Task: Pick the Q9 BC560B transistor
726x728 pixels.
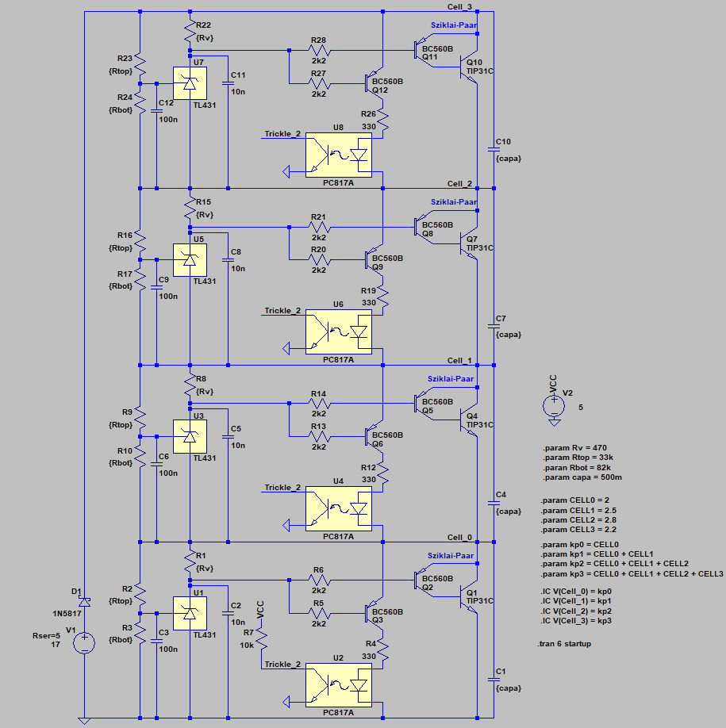Action: point(374,260)
